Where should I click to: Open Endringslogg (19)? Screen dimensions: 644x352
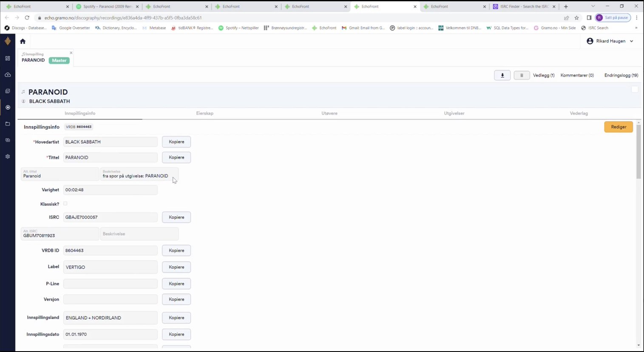point(621,75)
